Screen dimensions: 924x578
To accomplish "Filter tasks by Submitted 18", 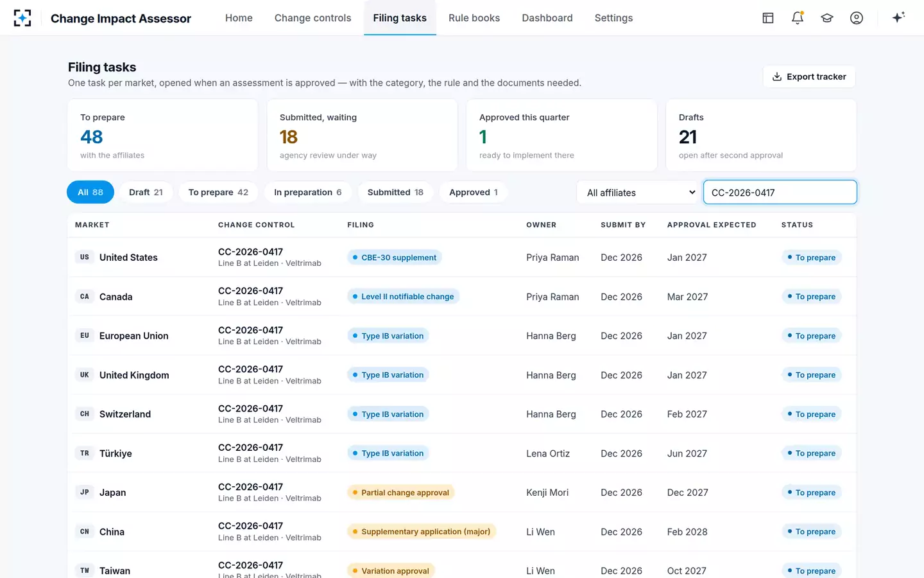I will [x=395, y=192].
